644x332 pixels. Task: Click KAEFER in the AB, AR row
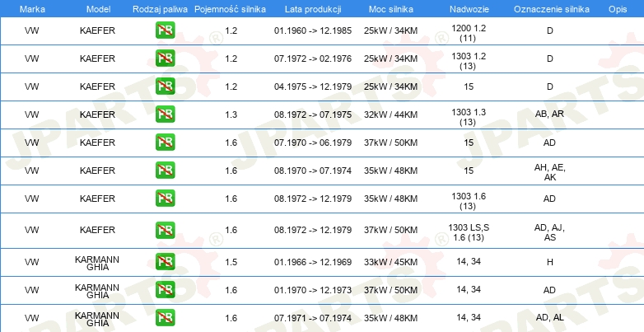pos(97,115)
